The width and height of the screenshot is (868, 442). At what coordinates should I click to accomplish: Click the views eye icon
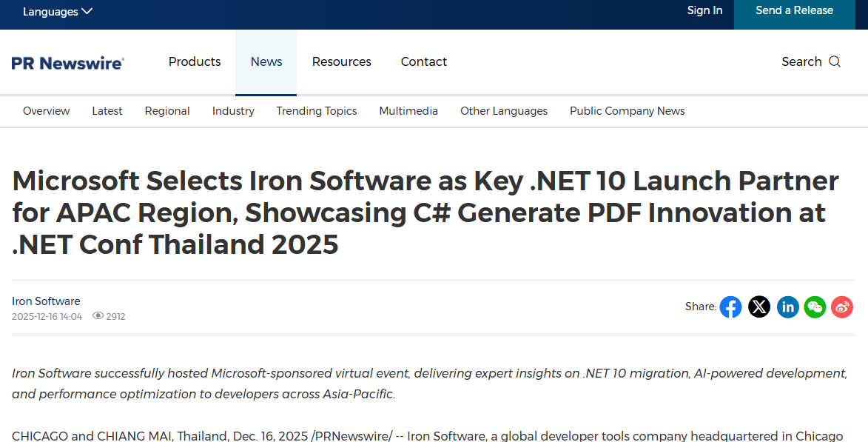pyautogui.click(x=98, y=315)
